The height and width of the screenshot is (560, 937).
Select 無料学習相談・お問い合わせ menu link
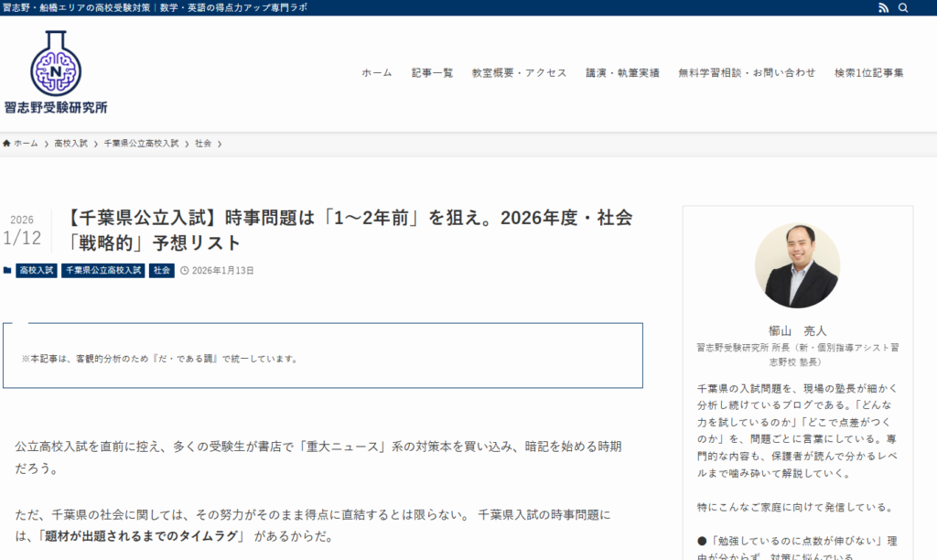pyautogui.click(x=747, y=73)
